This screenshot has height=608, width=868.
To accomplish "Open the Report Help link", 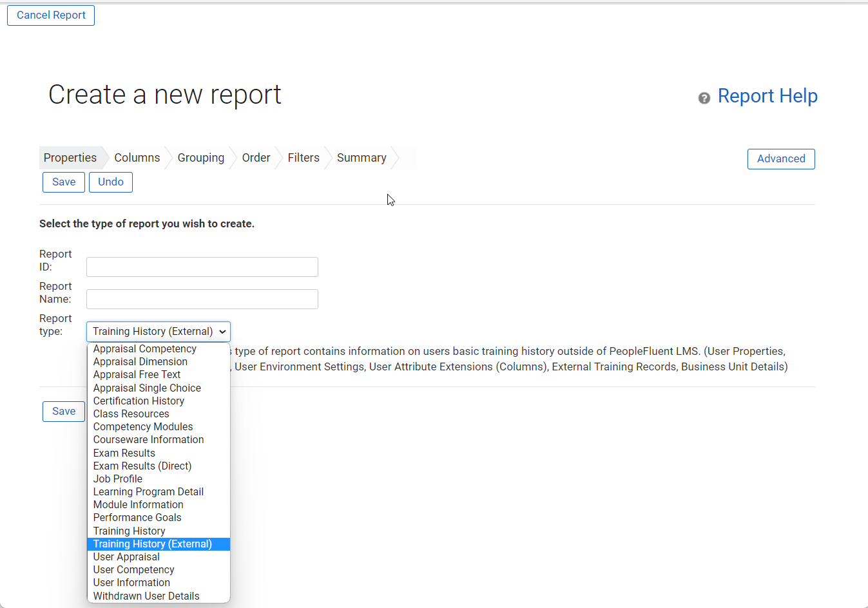I will [x=767, y=96].
